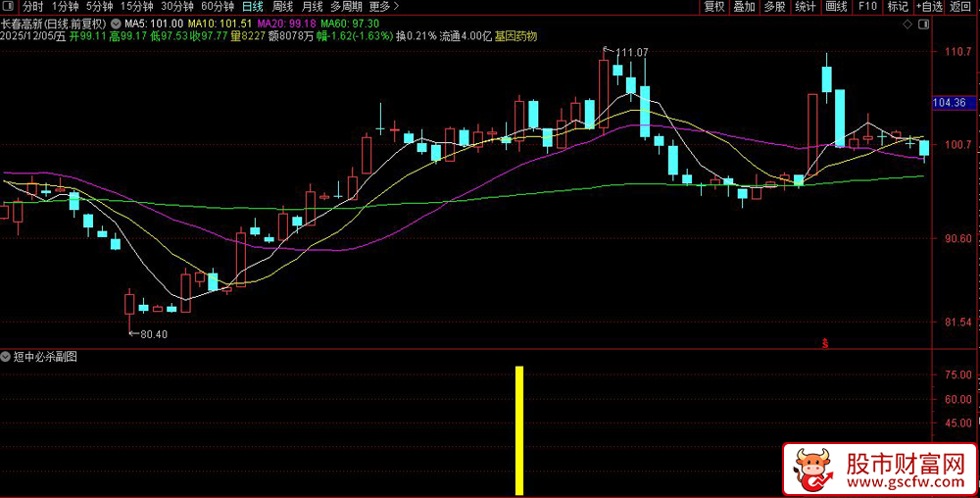The image size is (980, 498).
Task: Click the MA5: 101.00 indicator value
Action: (154, 24)
